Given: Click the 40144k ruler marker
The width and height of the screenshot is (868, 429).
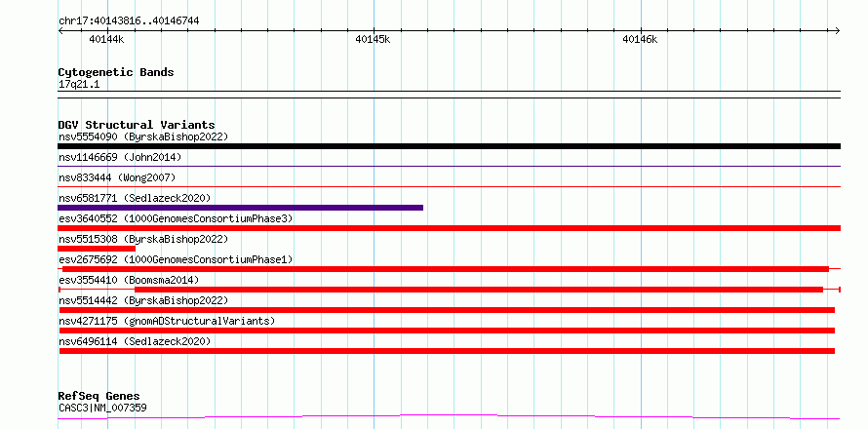Looking at the screenshot, I should [106, 39].
